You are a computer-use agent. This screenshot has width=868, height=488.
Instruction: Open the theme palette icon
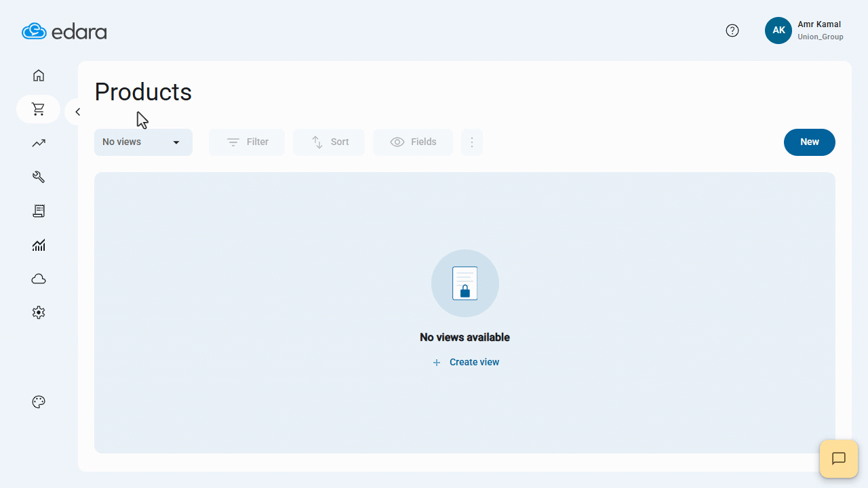pyautogui.click(x=39, y=402)
